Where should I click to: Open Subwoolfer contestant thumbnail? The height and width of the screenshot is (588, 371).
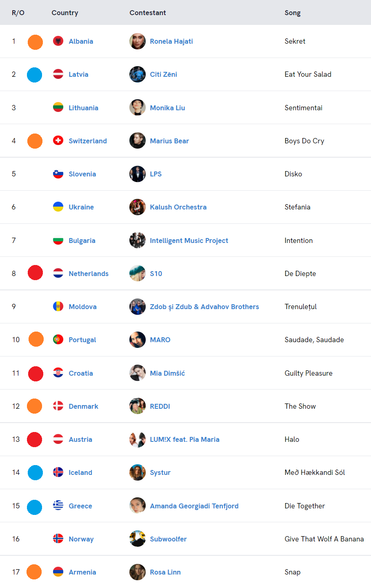(x=138, y=539)
